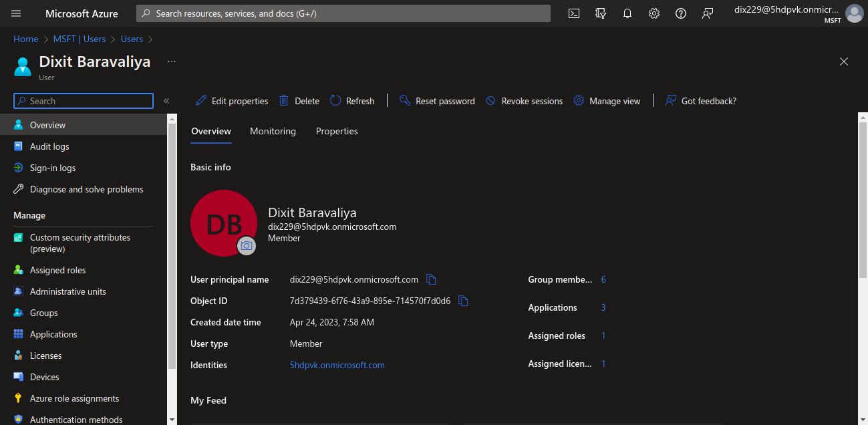Select Overview in left menu
The height and width of the screenshot is (425, 868).
click(x=84, y=125)
